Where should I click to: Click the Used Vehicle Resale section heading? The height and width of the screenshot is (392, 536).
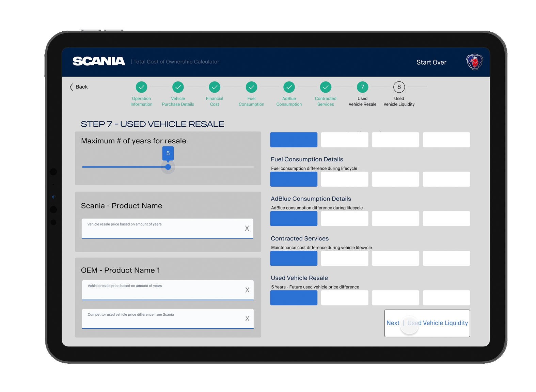coord(299,278)
